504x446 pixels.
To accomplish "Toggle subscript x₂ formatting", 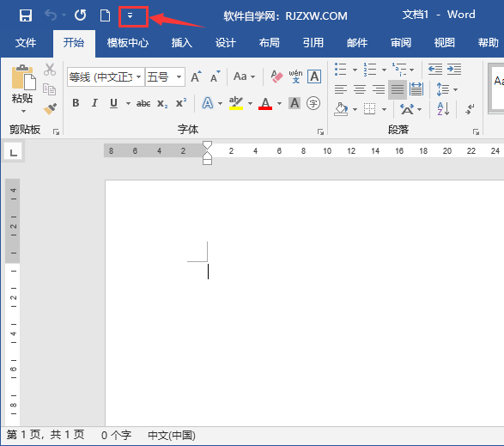I will (162, 103).
